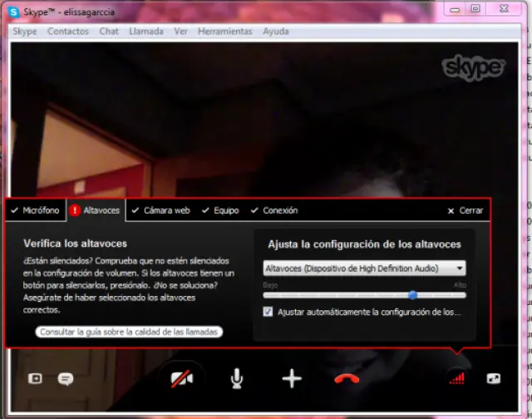The width and height of the screenshot is (532, 419).
Task: Click the speaker volume slider handle
Action: coord(412,295)
